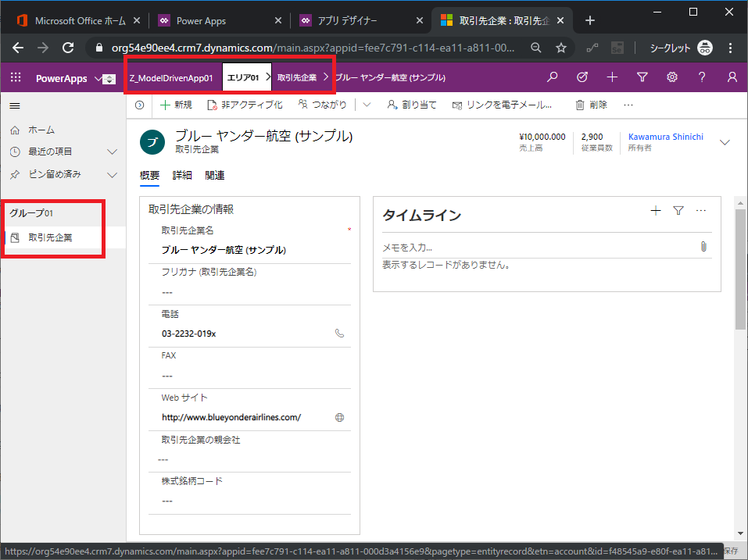Image resolution: width=748 pixels, height=560 pixels.
Task: Toggle the hamburger site map menu
Action: click(x=15, y=105)
